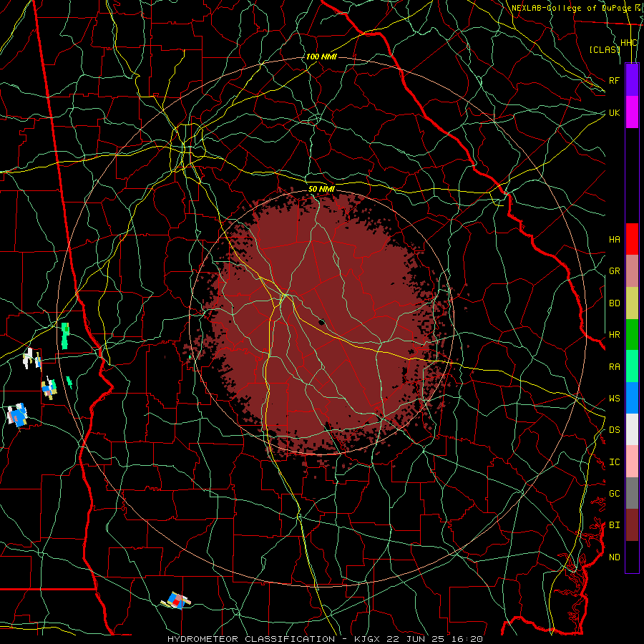The width and height of the screenshot is (644, 644).
Task: Click the red-and-blue storm cell at bottom
Action: [x=177, y=600]
